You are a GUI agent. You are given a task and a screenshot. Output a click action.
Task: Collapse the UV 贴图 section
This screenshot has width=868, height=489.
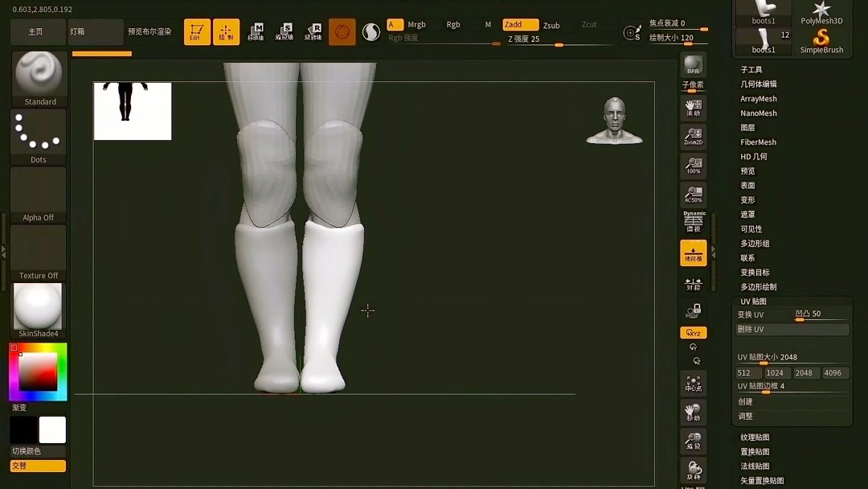(x=754, y=301)
